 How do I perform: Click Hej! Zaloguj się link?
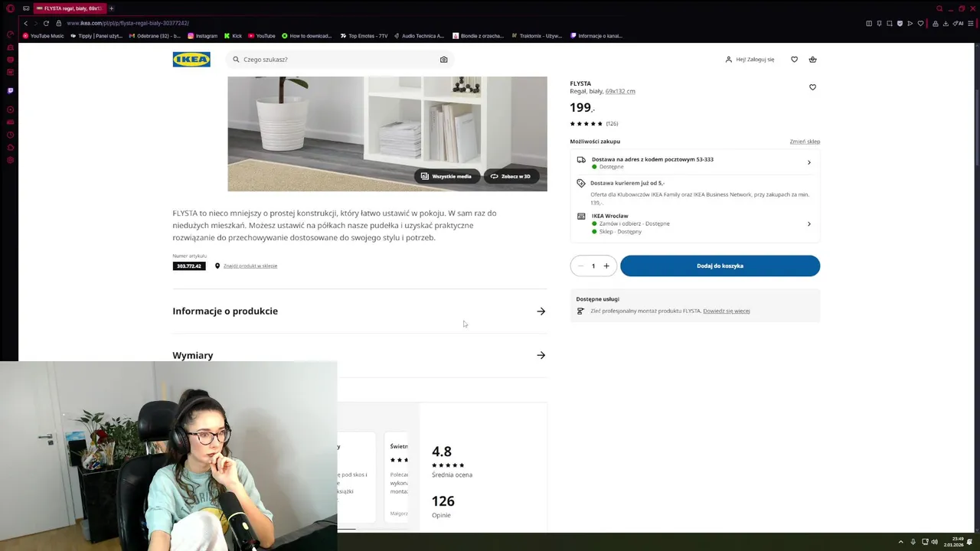(x=750, y=60)
